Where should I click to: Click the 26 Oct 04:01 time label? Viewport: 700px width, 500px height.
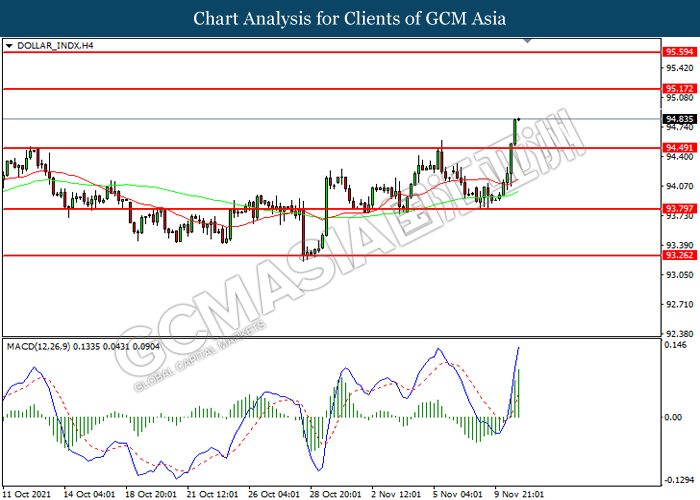[274, 494]
